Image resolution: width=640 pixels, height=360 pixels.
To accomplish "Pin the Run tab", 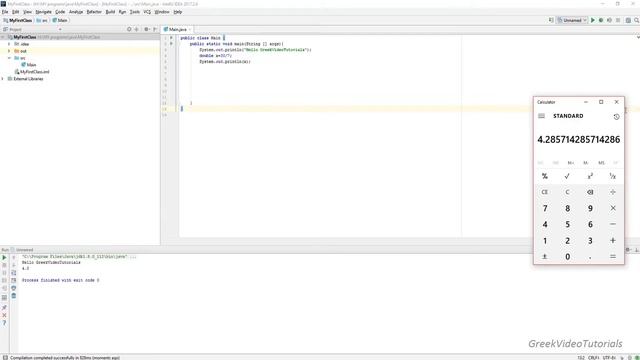I will click(4, 307).
